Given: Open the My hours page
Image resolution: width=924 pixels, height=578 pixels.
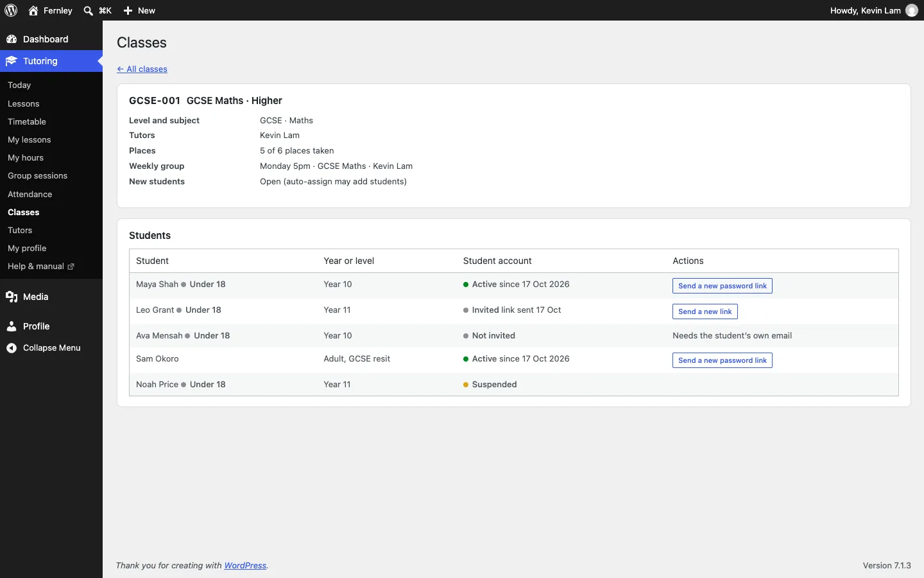Looking at the screenshot, I should coord(26,157).
